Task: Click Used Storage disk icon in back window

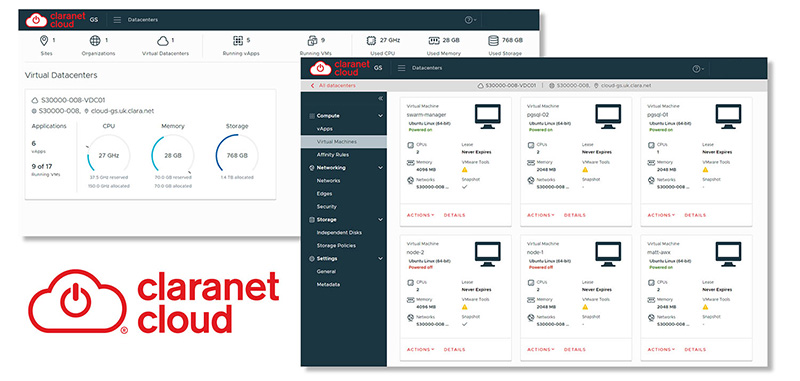Action: [x=493, y=40]
